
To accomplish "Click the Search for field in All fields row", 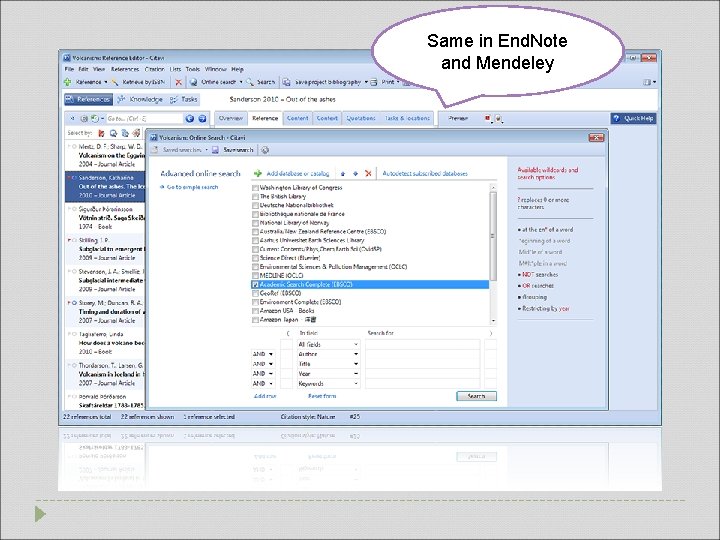I will [422, 344].
